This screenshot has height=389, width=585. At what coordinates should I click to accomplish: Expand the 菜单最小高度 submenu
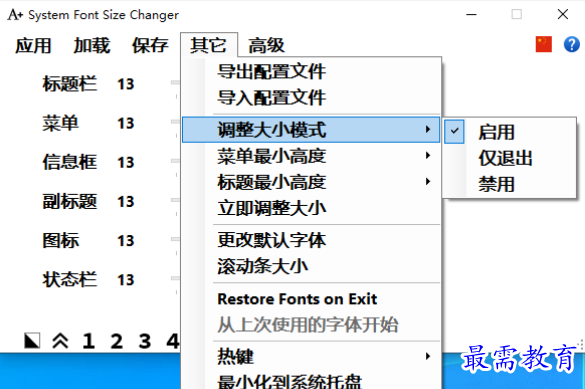311,156
